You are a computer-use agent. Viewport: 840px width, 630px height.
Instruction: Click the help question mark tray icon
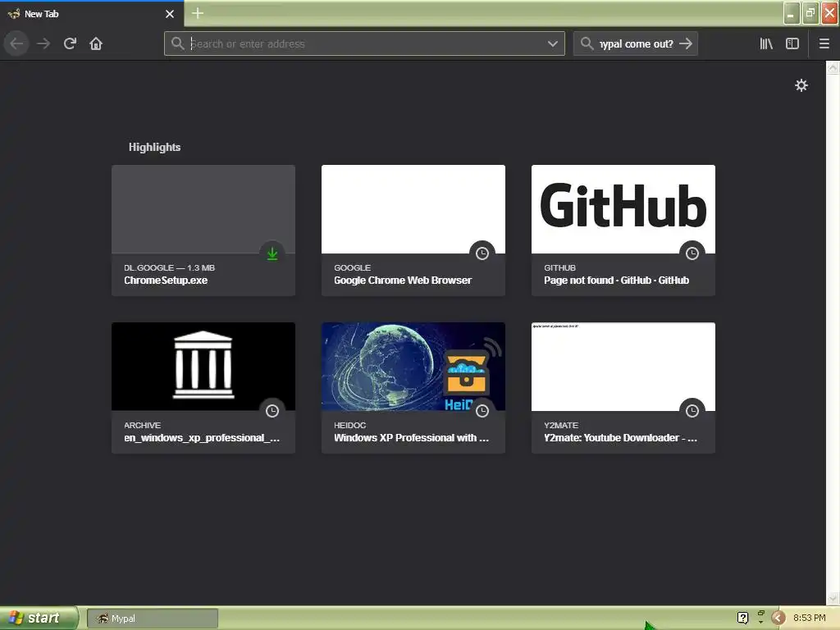click(742, 618)
